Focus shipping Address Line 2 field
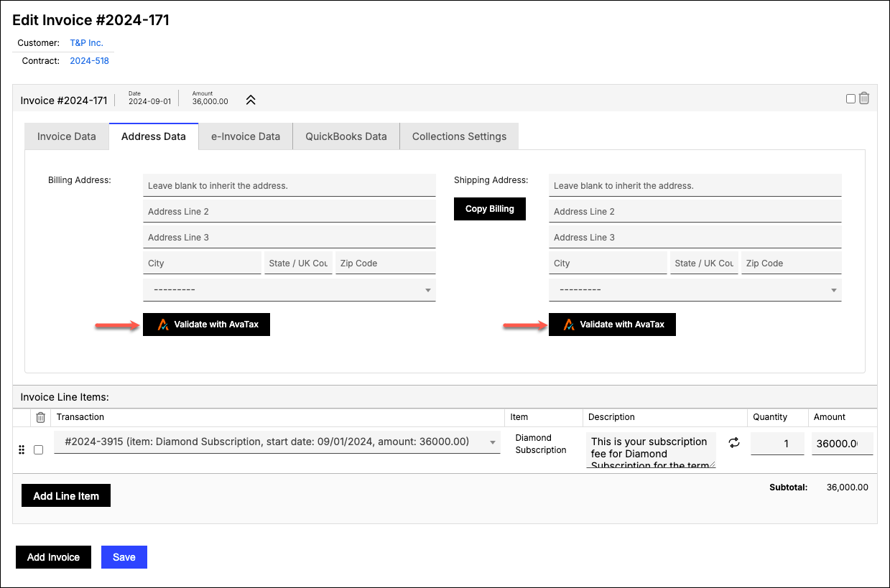Image resolution: width=890 pixels, height=588 pixels. pos(695,211)
